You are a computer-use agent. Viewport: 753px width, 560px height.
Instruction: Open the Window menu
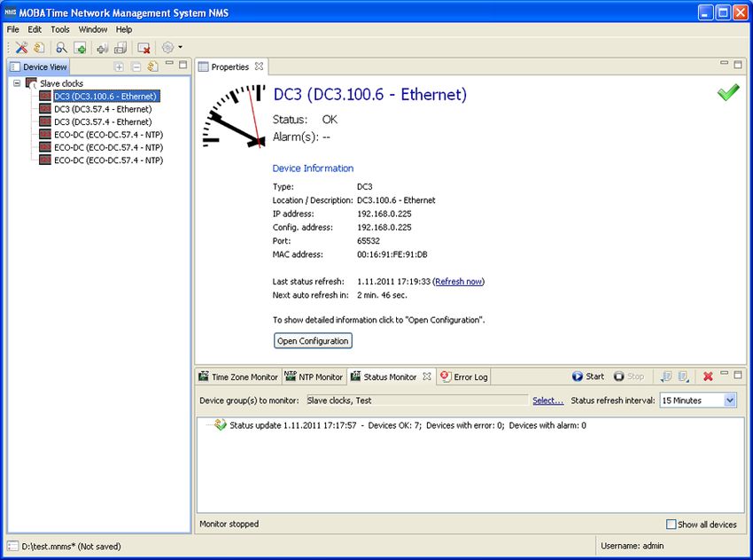click(x=93, y=29)
